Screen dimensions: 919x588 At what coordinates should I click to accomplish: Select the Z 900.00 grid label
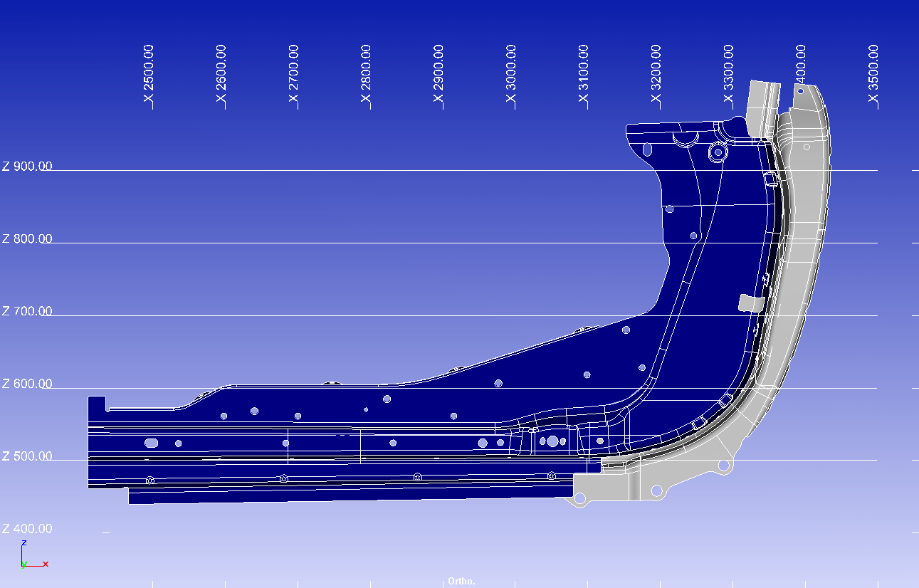tap(27, 167)
